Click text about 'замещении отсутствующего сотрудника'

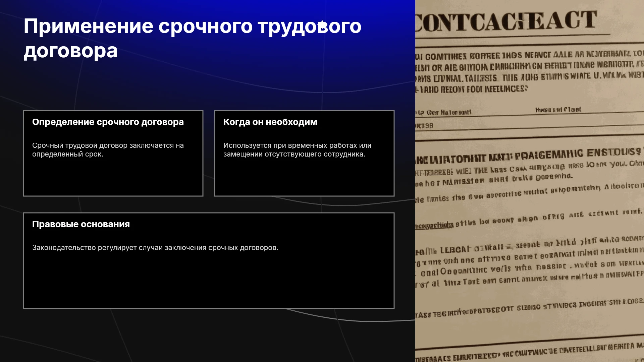[294, 154]
